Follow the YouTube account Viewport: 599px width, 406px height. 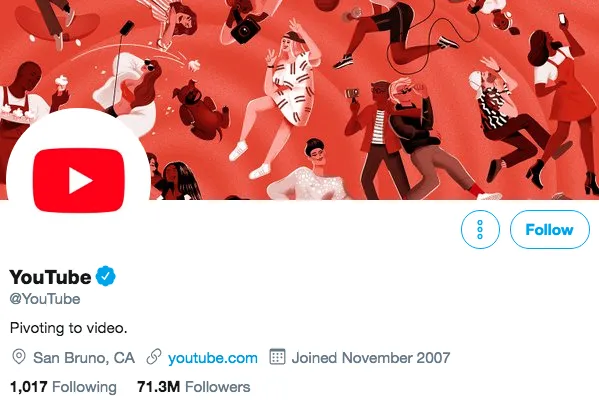click(x=550, y=230)
